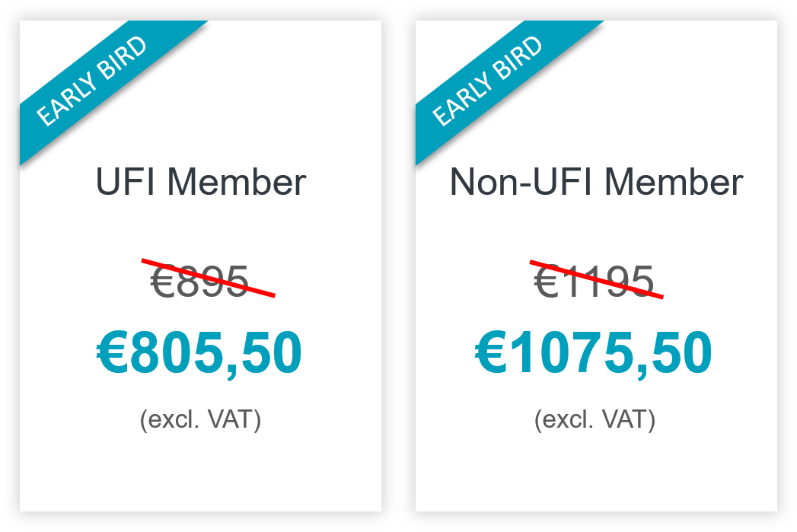Screen dimensions: 797x532
Task: Click the euro sign of €805,50
Action: 113,355
